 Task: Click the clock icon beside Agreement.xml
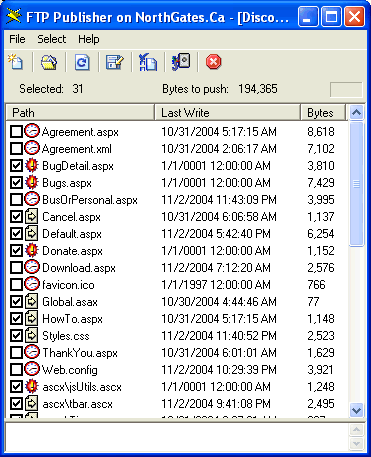pos(32,148)
